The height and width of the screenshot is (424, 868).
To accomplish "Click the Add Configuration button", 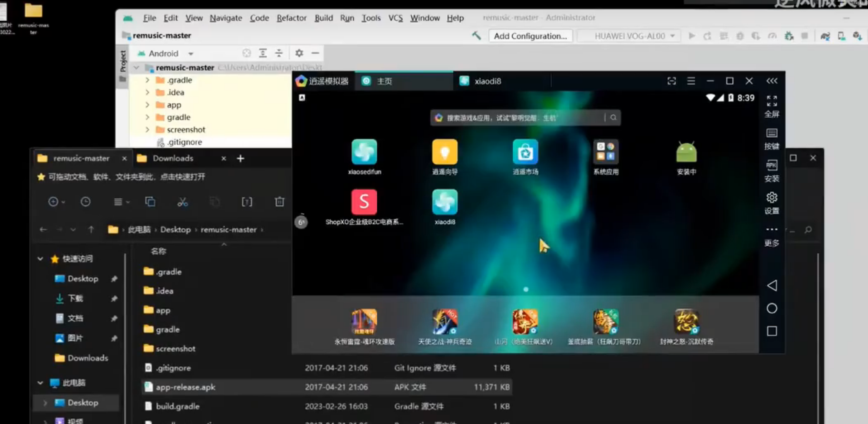I will (530, 36).
